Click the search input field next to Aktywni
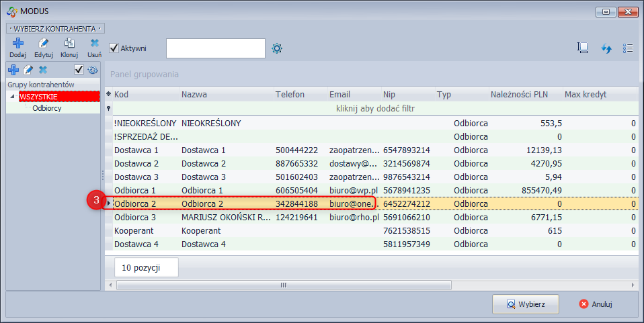This screenshot has width=644, height=323. click(x=215, y=48)
